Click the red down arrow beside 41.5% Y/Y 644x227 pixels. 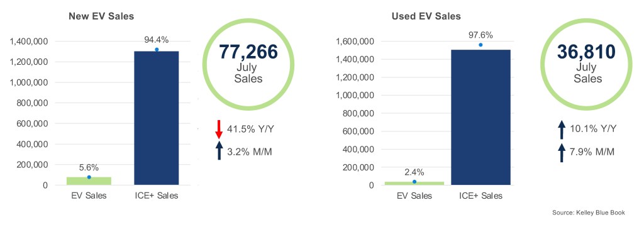click(219, 130)
